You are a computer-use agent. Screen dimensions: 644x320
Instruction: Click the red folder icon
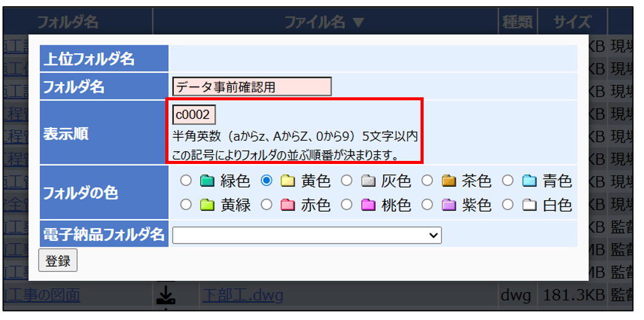(287, 206)
